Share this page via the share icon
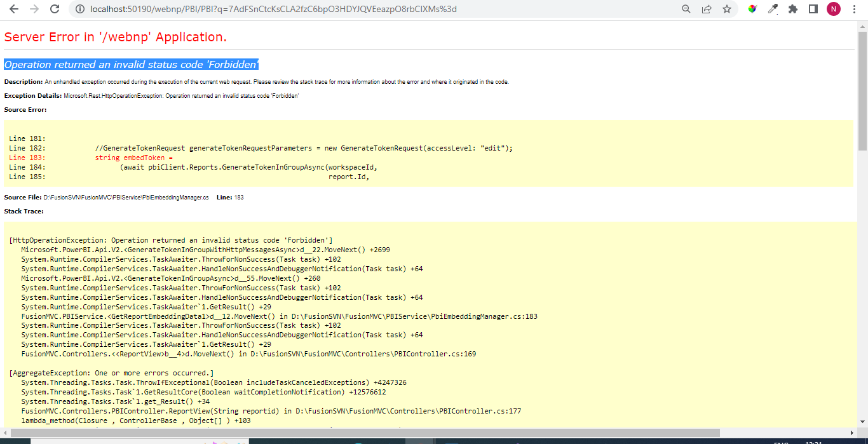This screenshot has width=868, height=444. tap(707, 9)
